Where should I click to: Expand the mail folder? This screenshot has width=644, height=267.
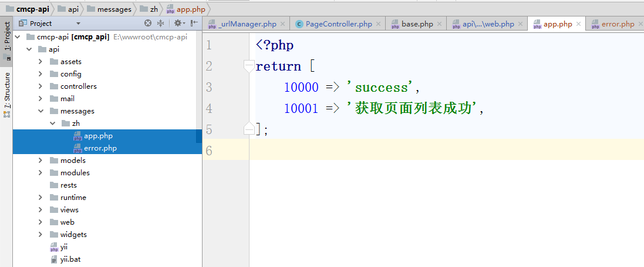pyautogui.click(x=41, y=99)
